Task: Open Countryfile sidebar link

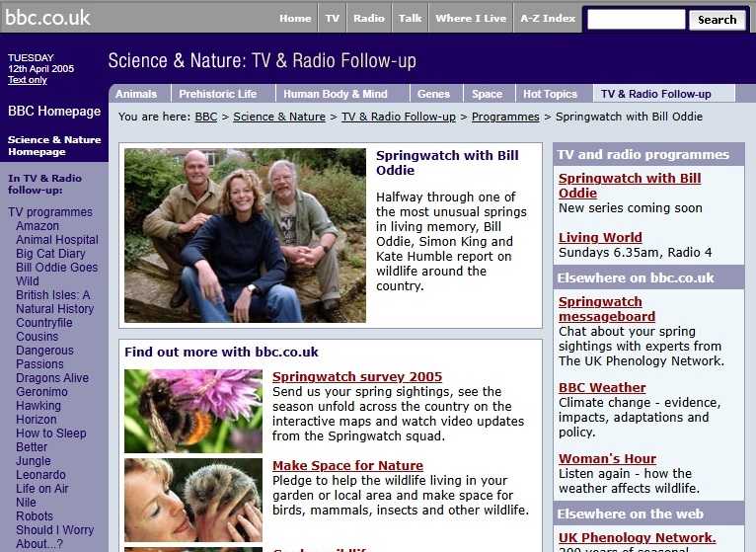Action: (x=43, y=323)
